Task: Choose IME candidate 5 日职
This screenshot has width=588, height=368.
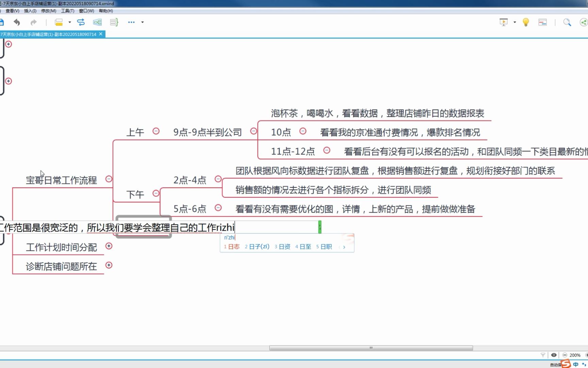Action: 324,247
